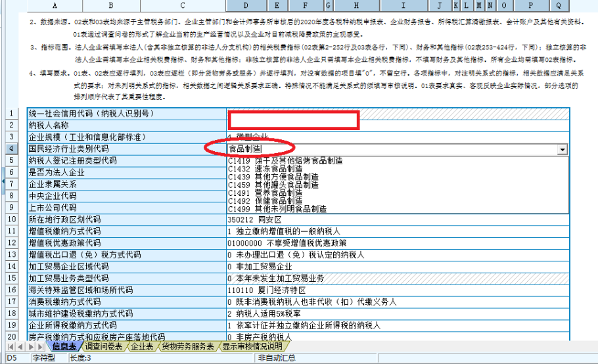Image resolution: width=598 pixels, height=364 pixels.
Task: Click the 既非消费税纳税人 value cell
Action: point(398,302)
